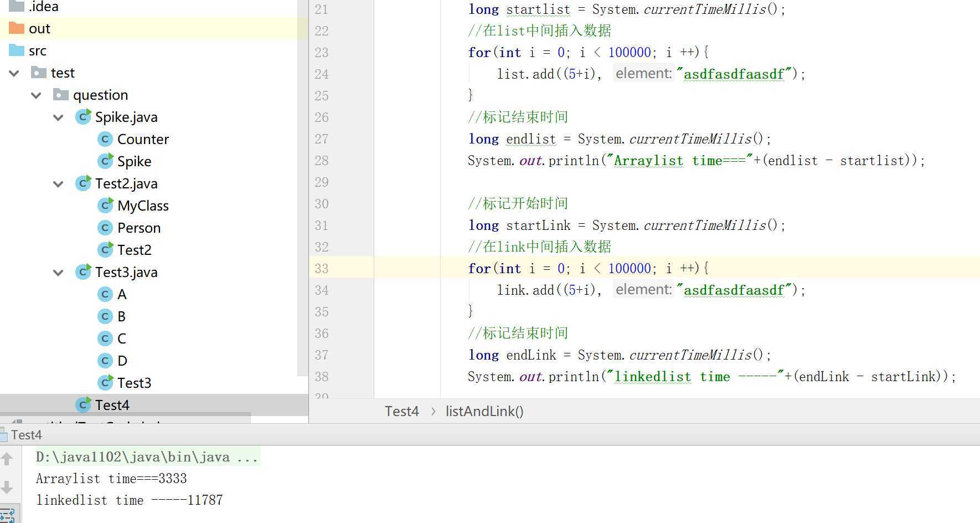This screenshot has width=980, height=523.
Task: Click line number 28 in gutter
Action: [x=322, y=161]
